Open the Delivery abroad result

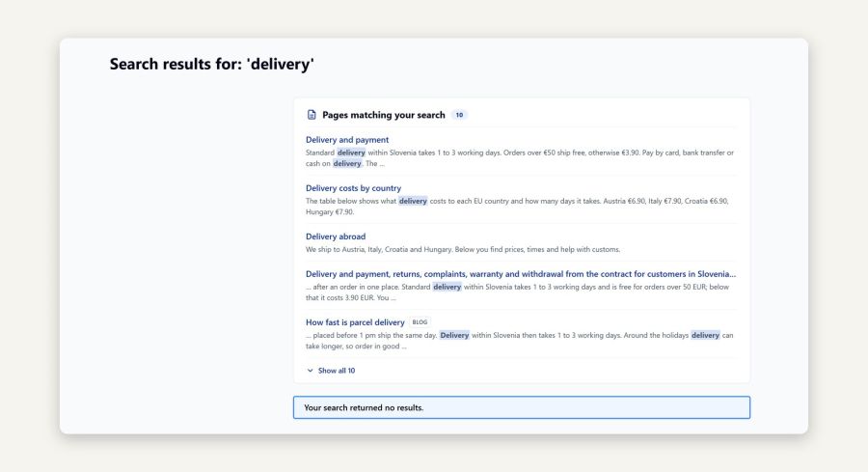pyautogui.click(x=336, y=236)
